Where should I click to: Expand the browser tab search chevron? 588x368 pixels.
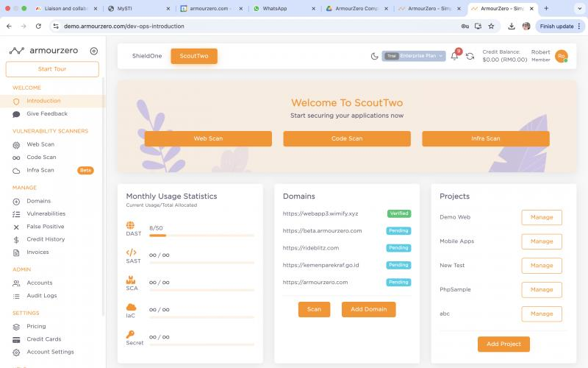(579, 8)
